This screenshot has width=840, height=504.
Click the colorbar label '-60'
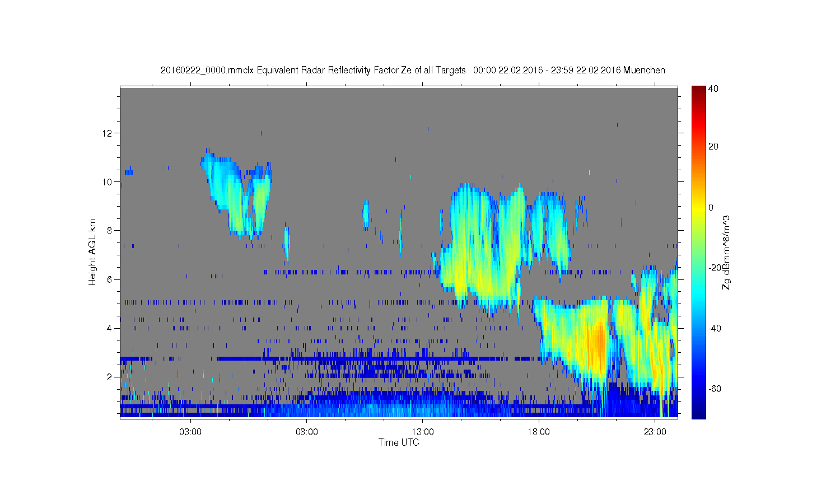(x=715, y=389)
